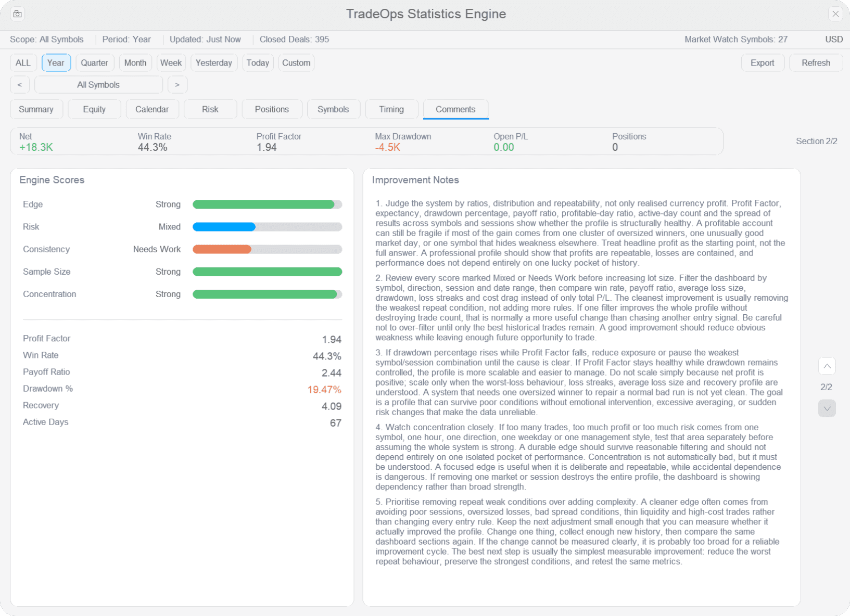Click the Active Days 67 value
The height and width of the screenshot is (616, 850).
coord(336,423)
